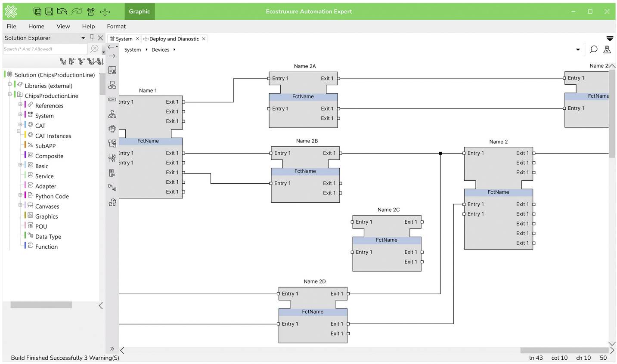Screen dimensions: 617x364
Task: Open the Home menu
Action: [36, 26]
